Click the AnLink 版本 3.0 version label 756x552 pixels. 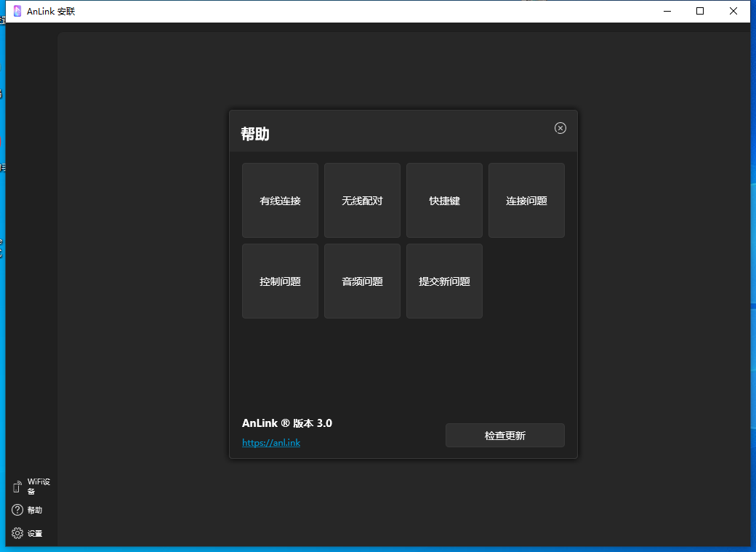(286, 423)
